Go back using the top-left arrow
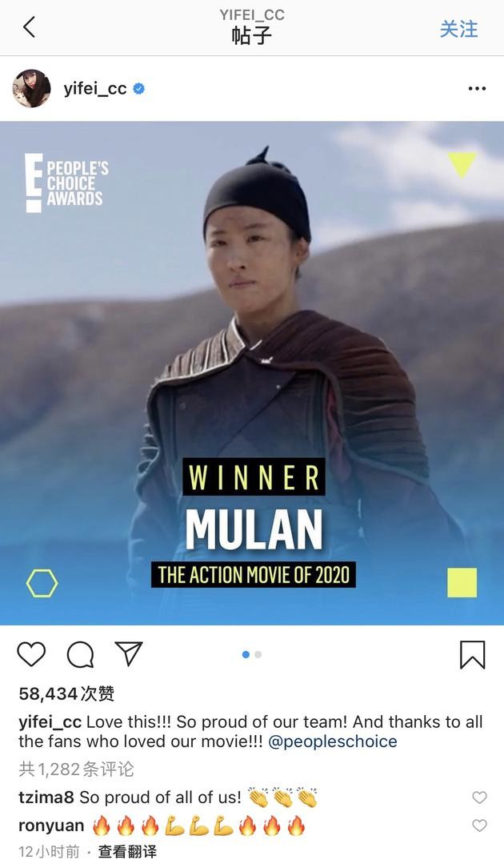The image size is (504, 864). pyautogui.click(x=29, y=26)
